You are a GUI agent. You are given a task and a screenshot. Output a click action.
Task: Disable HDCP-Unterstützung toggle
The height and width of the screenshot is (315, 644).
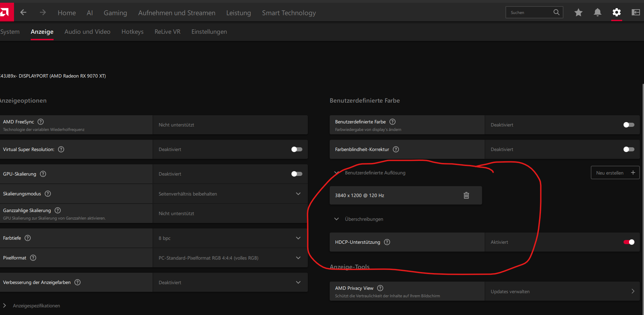(629, 242)
